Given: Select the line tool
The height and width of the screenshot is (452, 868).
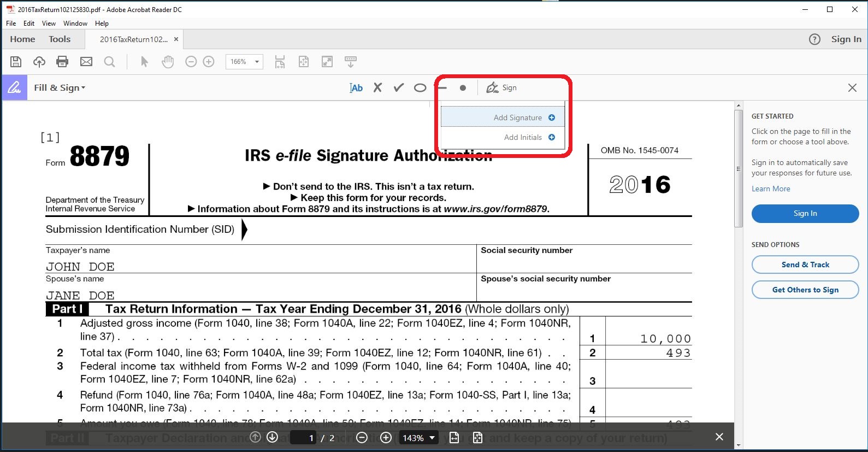Looking at the screenshot, I should 442,87.
